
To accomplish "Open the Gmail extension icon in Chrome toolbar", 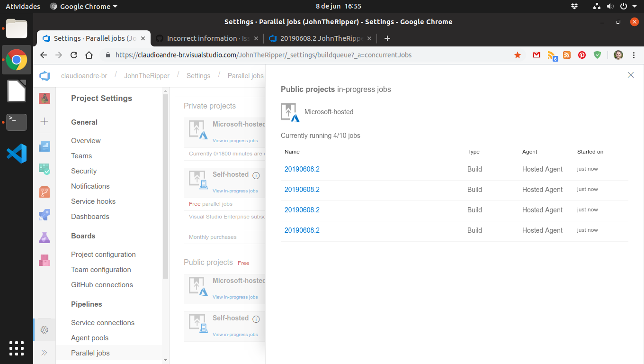I will point(536,55).
